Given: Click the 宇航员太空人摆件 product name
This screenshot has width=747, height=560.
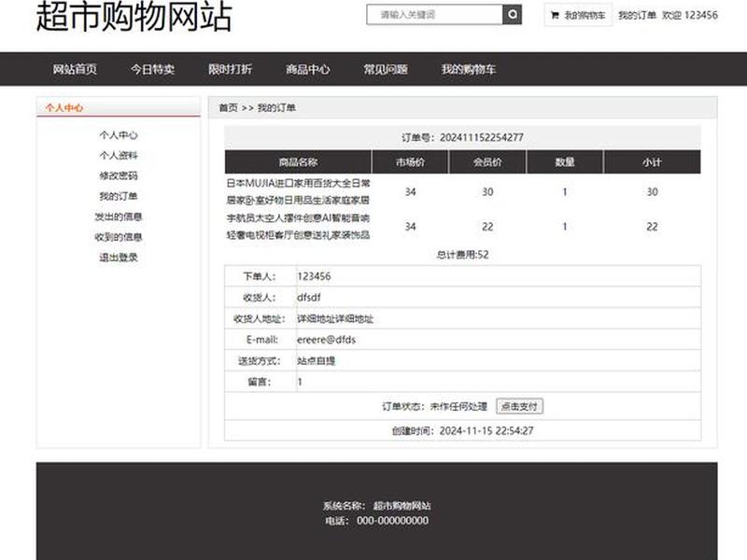Looking at the screenshot, I should click(298, 226).
